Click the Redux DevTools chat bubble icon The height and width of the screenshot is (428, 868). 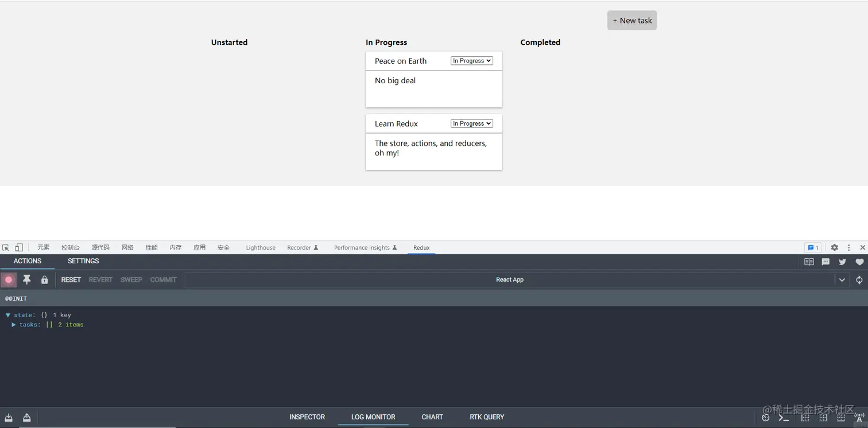pyautogui.click(x=826, y=262)
